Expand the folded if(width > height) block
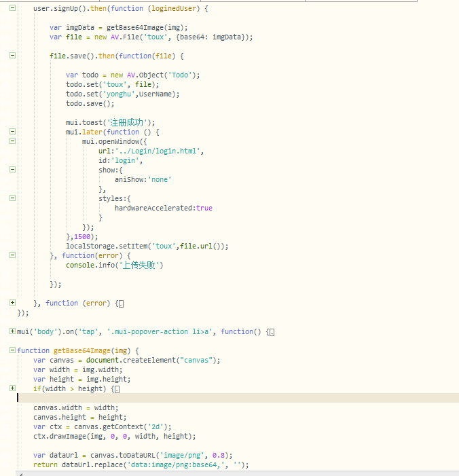 [x=12, y=388]
